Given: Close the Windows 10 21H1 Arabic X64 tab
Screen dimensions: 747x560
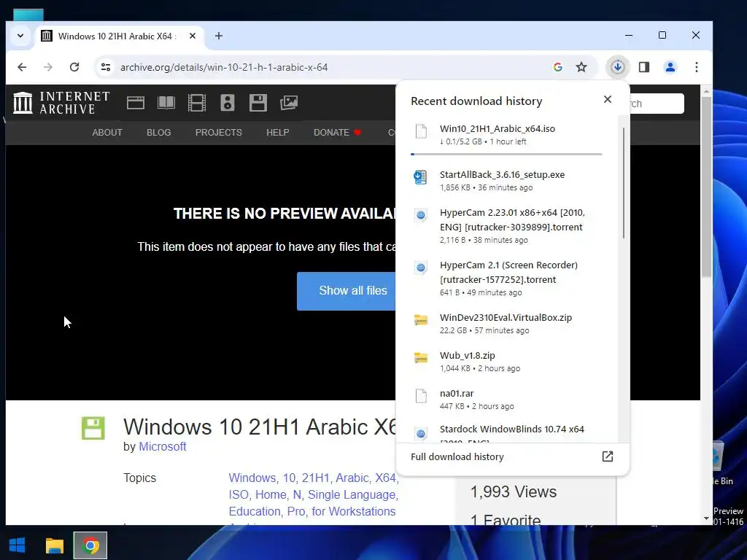Looking at the screenshot, I should pos(193,36).
